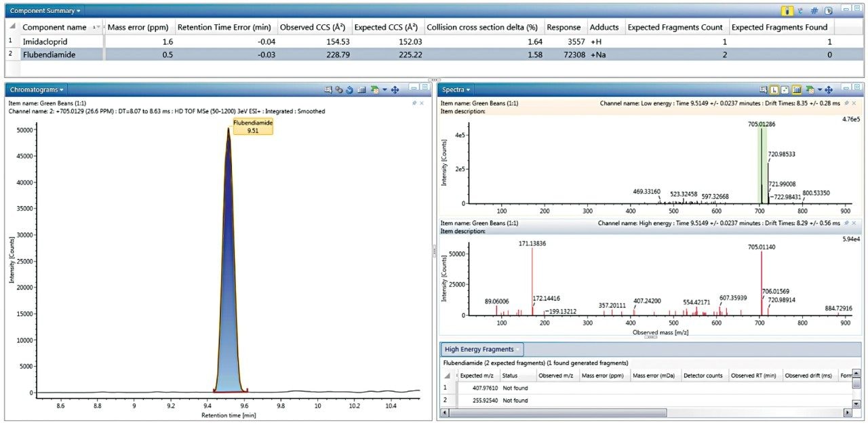The height and width of the screenshot is (425, 868).
Task: Click the 705.01140 peak label in high energy spectrum
Action: [x=762, y=247]
